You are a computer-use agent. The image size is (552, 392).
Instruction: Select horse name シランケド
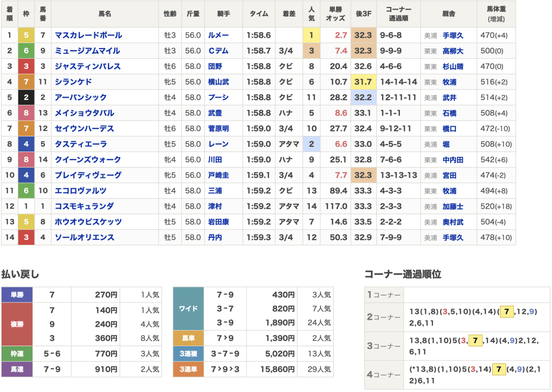[x=73, y=82]
